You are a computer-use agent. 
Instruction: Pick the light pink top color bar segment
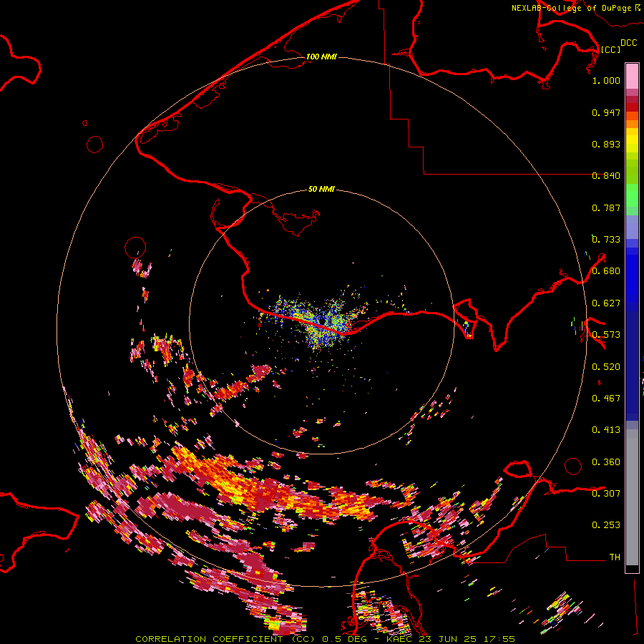click(632, 77)
